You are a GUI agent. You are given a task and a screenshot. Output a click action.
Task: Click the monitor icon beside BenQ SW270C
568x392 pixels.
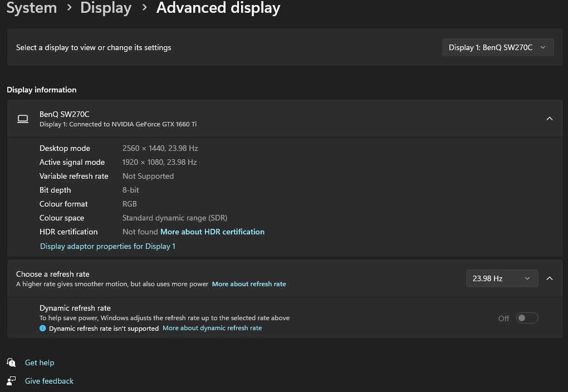23,119
